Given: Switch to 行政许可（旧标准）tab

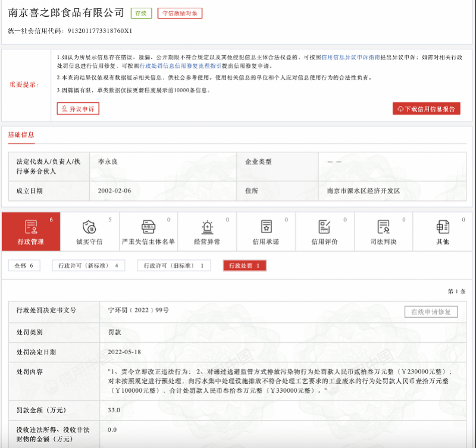Looking at the screenshot, I should (174, 265).
